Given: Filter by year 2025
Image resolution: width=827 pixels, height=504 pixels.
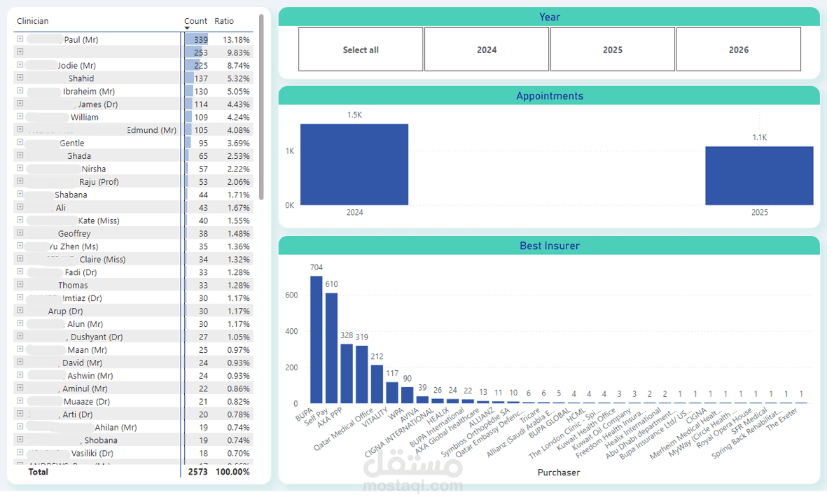Looking at the screenshot, I should pos(612,50).
